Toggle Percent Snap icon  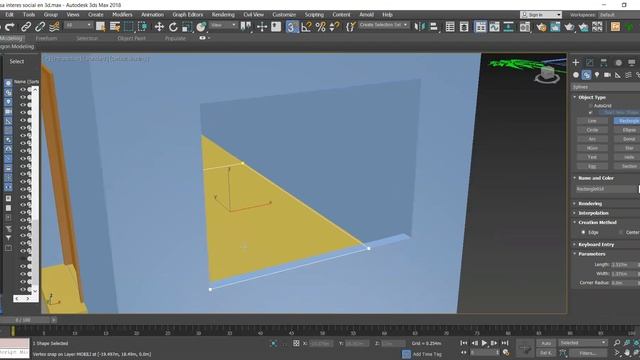coord(320,27)
